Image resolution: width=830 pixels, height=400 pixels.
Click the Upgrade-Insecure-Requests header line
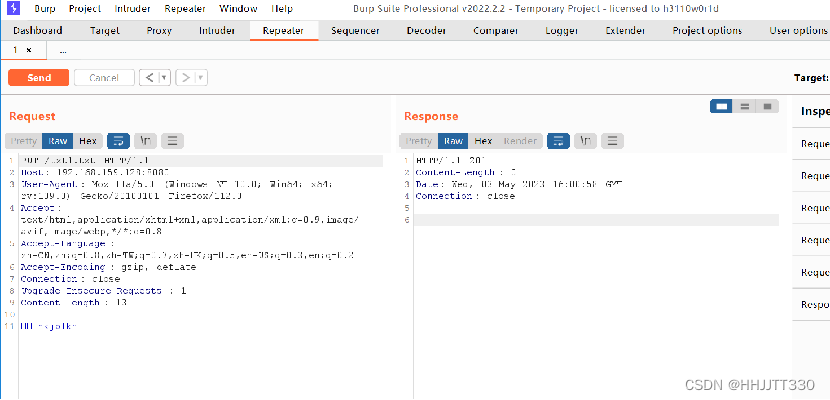pos(103,291)
